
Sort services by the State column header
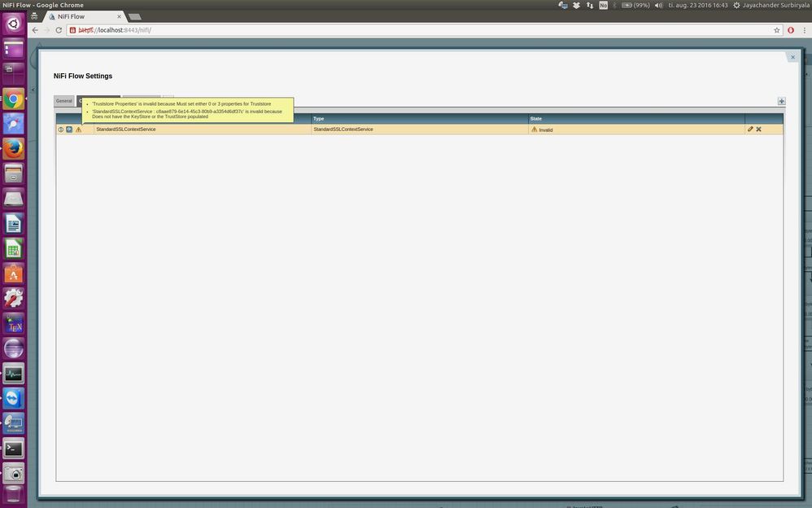click(636, 119)
